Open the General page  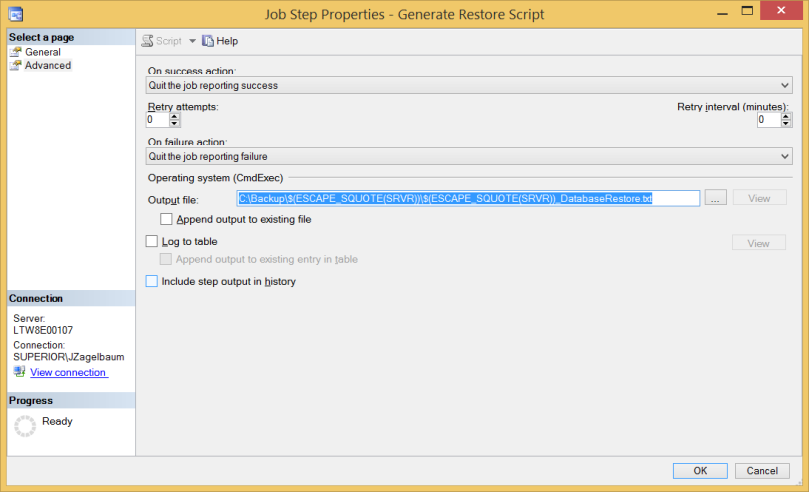pyautogui.click(x=43, y=52)
